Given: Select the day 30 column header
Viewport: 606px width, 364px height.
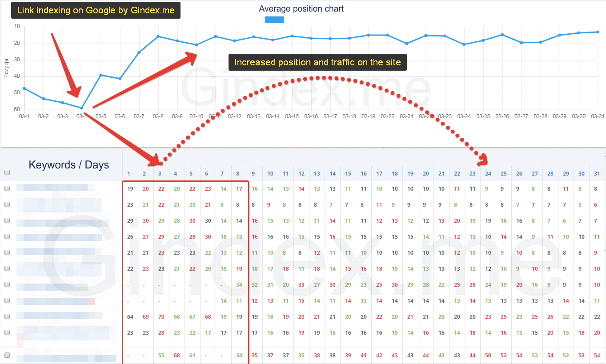Looking at the screenshot, I should (582, 174).
